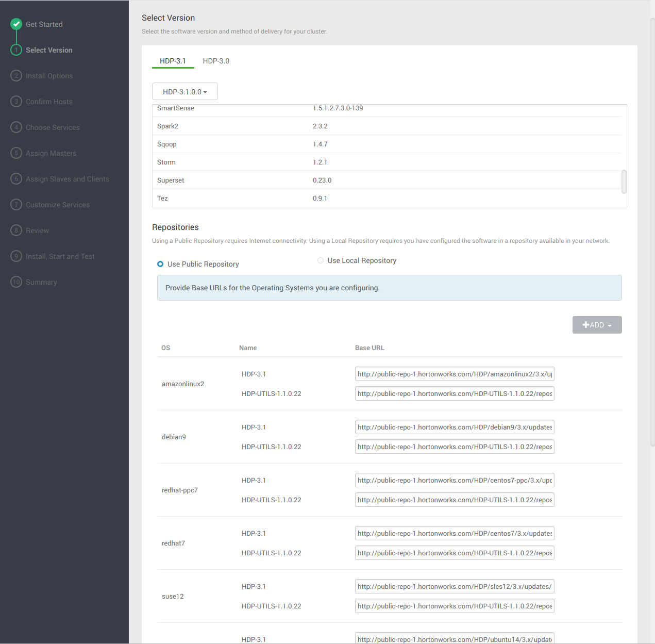Click step 6 circle for Assign Slaves and Clients
The height and width of the screenshot is (644, 655).
click(16, 178)
